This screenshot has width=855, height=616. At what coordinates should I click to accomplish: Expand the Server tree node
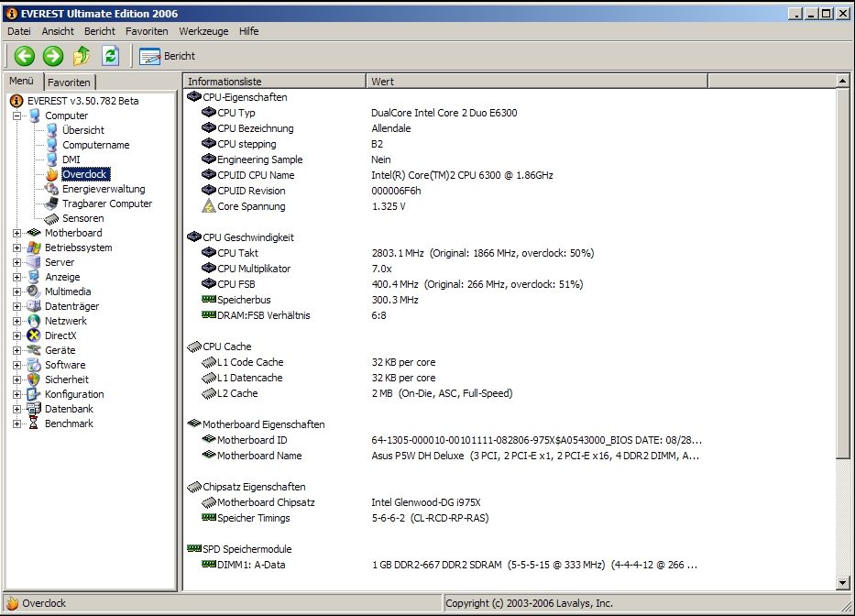(16, 262)
